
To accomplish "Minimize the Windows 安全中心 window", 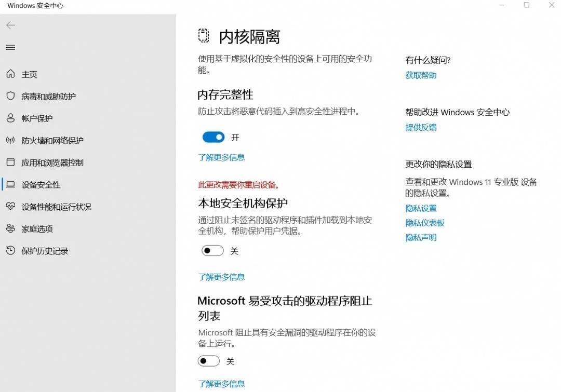I will tap(502, 5).
